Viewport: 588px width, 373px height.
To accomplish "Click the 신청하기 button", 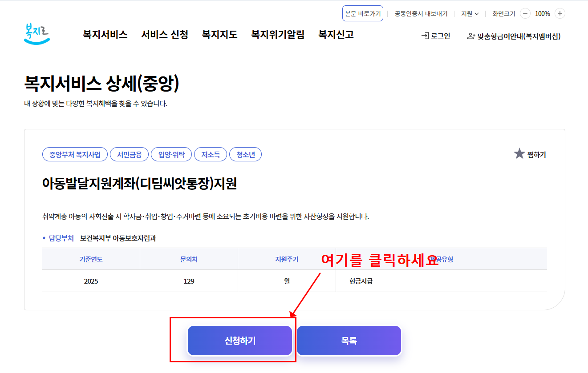I will coord(239,340).
